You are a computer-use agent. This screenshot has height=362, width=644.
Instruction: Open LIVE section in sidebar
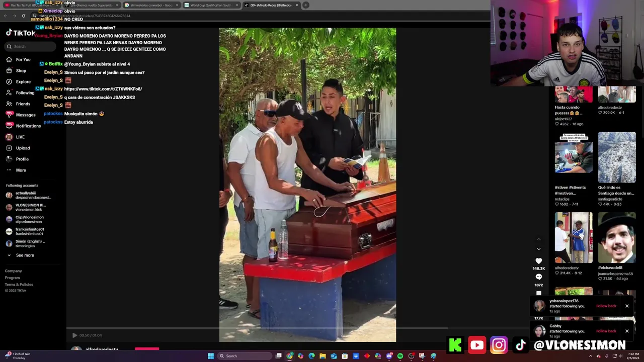[x=15, y=137]
